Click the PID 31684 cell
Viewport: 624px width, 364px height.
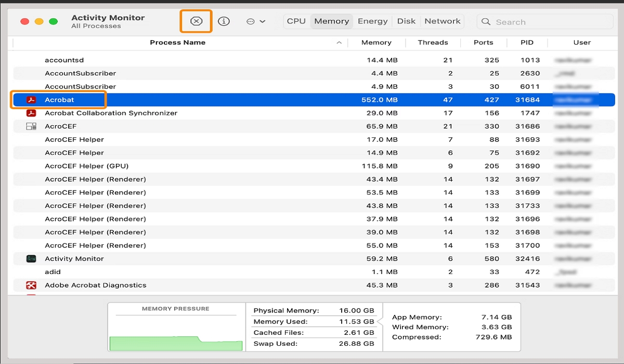point(527,100)
